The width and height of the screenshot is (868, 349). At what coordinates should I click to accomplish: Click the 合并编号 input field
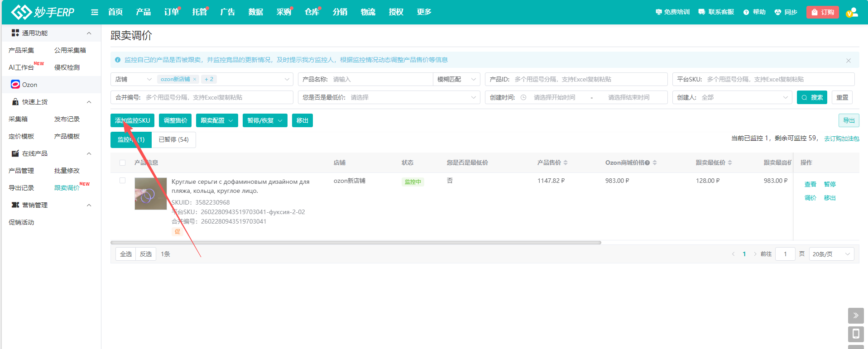[x=202, y=97]
